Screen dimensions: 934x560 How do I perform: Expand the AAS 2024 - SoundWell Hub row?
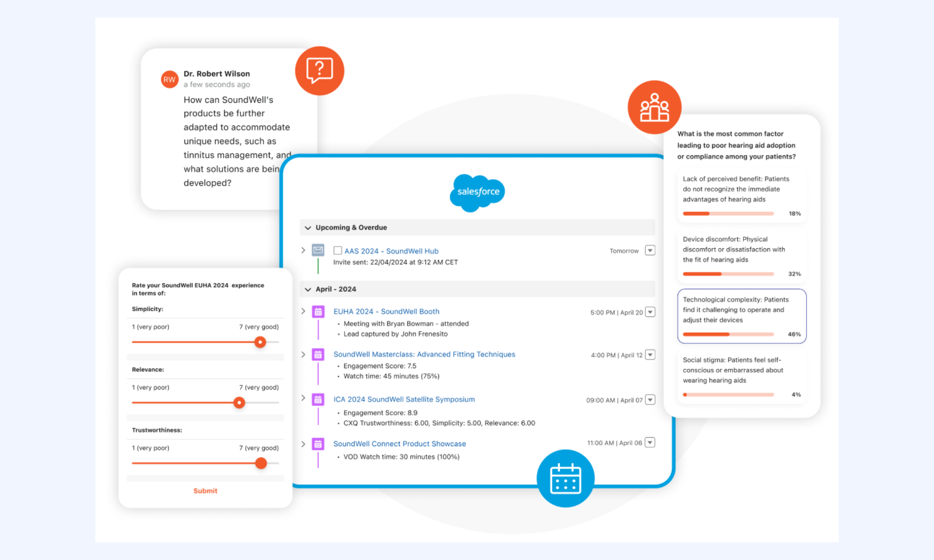click(x=303, y=250)
